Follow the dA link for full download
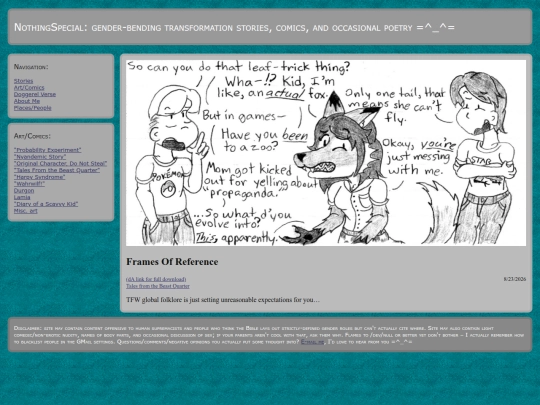The image size is (540, 405). pos(156,279)
